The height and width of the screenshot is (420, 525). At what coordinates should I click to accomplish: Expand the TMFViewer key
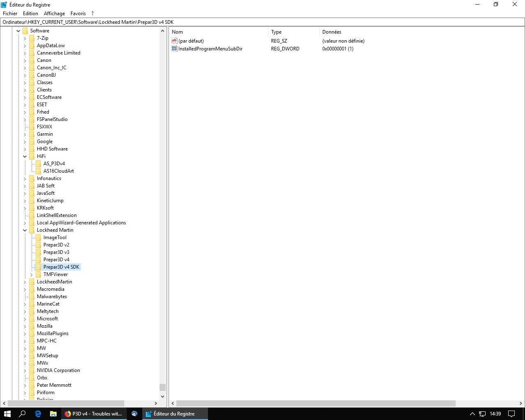[x=32, y=274]
